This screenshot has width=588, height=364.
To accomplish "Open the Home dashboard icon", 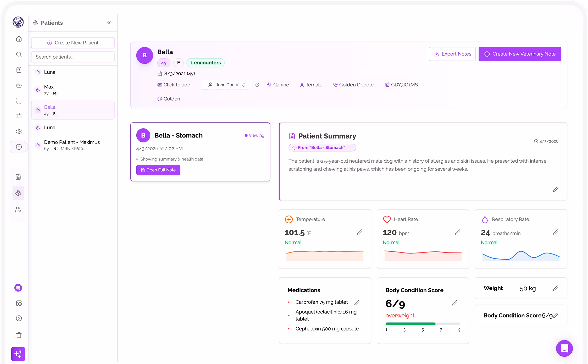I will pos(19,39).
